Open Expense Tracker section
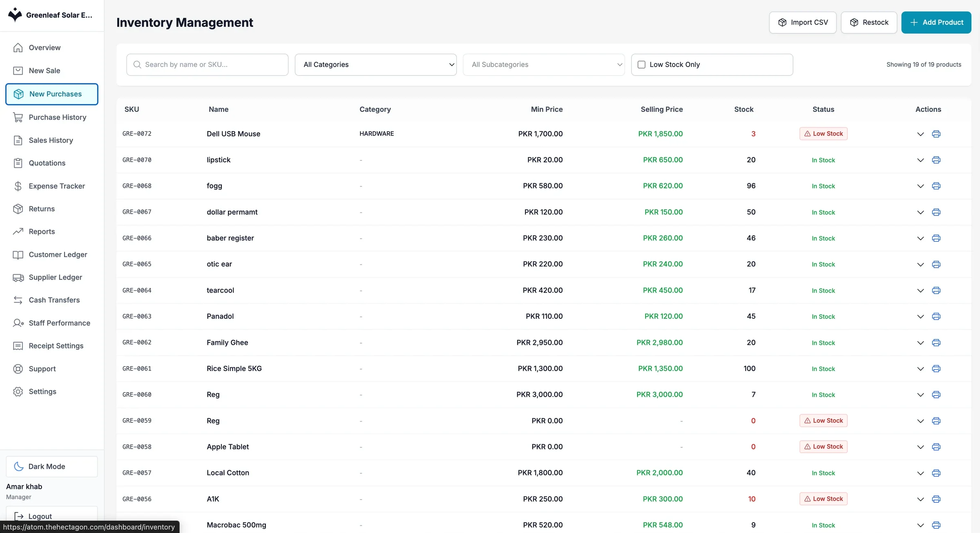 point(52,186)
